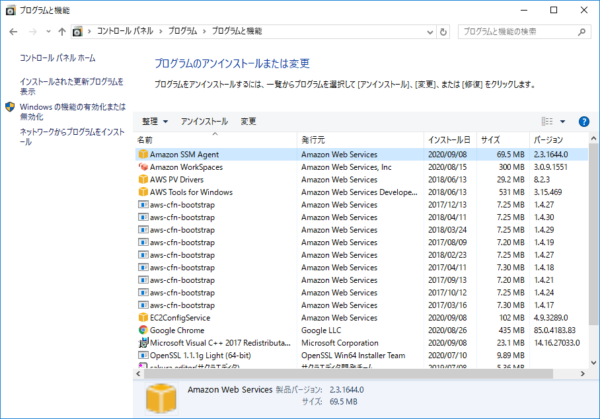Click the horizontal scrollbar left arrow
This screenshot has height=419, width=600.
click(139, 373)
